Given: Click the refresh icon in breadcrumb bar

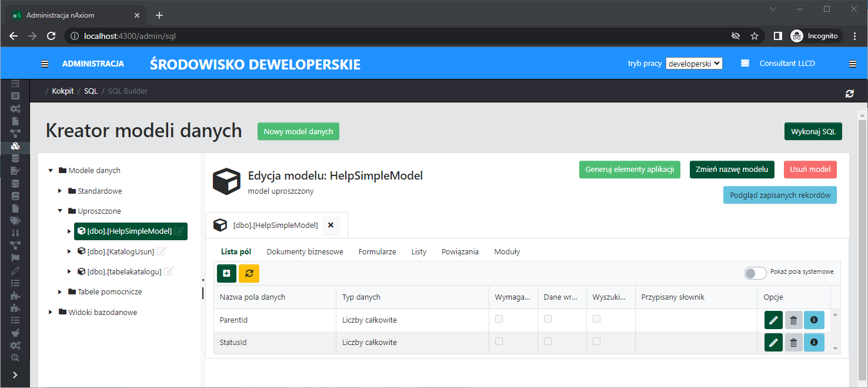Looking at the screenshot, I should click(x=849, y=94).
